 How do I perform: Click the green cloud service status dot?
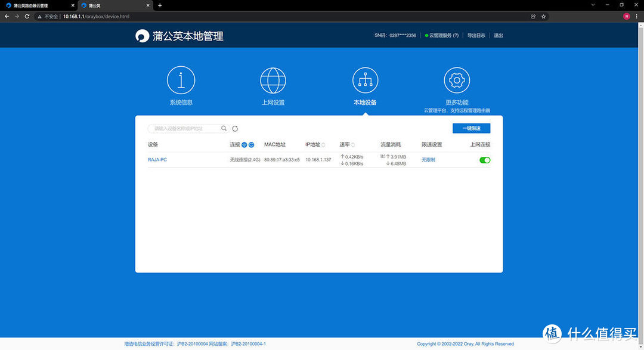tap(427, 35)
